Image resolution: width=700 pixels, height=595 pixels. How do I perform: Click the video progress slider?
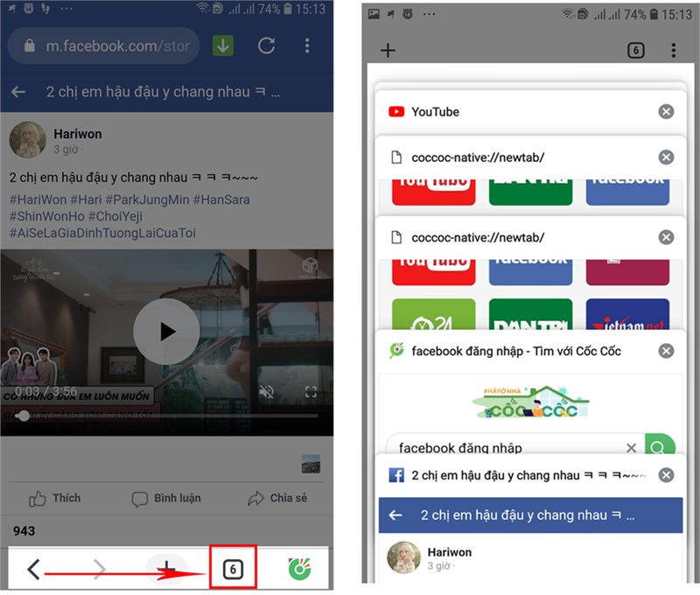click(167, 416)
